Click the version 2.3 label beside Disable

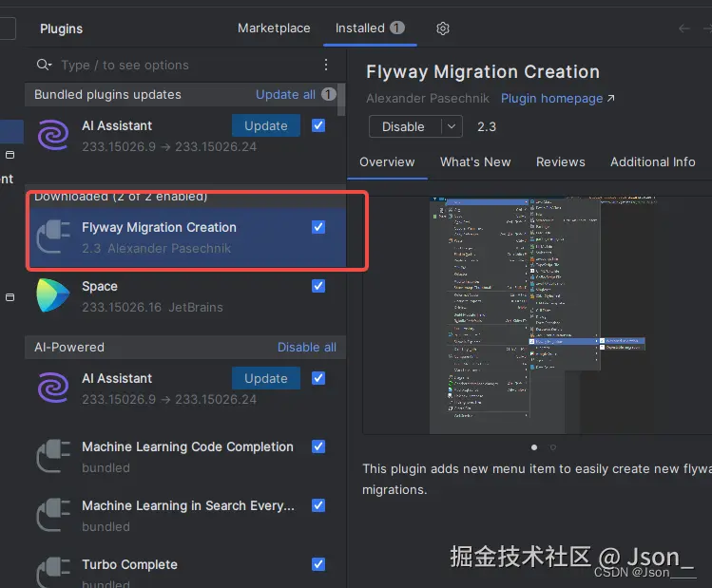click(487, 126)
